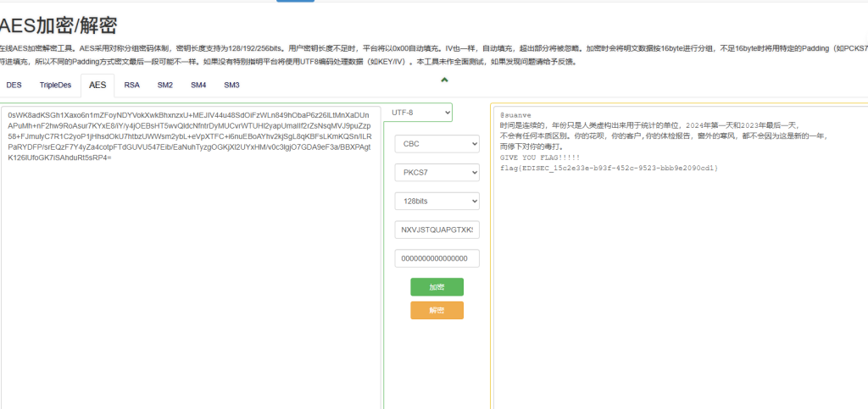Click the flag line in the output
The height and width of the screenshot is (409, 868).
(609, 168)
